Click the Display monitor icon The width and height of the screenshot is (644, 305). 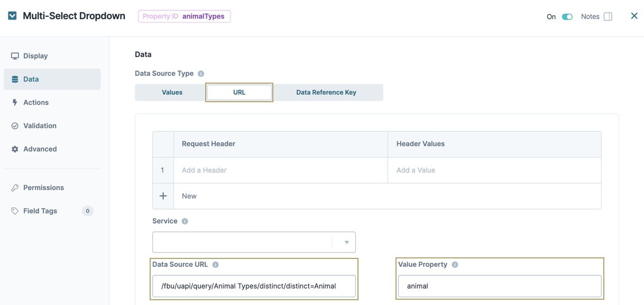point(15,56)
